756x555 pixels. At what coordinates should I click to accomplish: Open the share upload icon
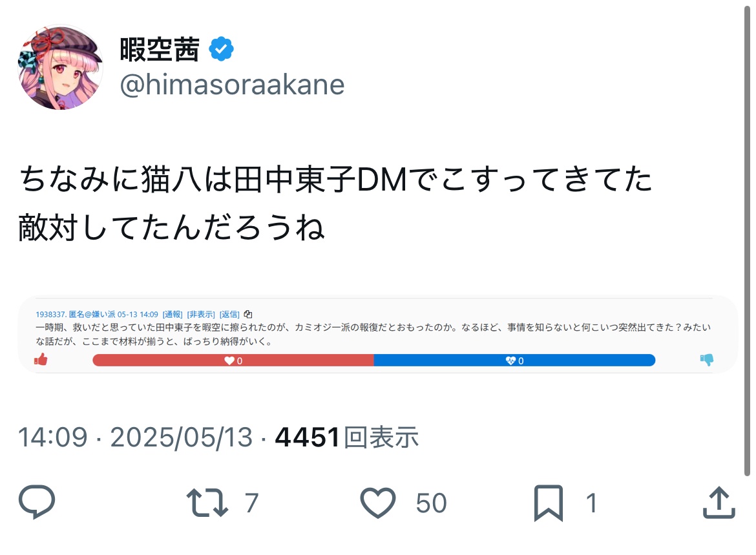click(x=719, y=503)
